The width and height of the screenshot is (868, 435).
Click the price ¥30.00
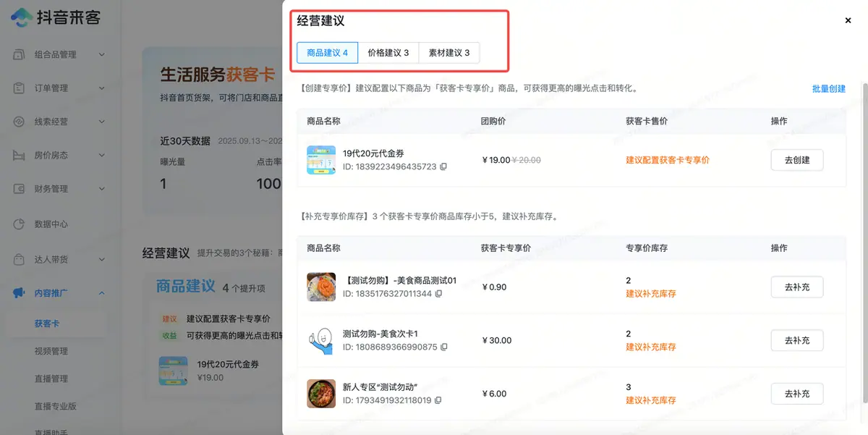[497, 340]
